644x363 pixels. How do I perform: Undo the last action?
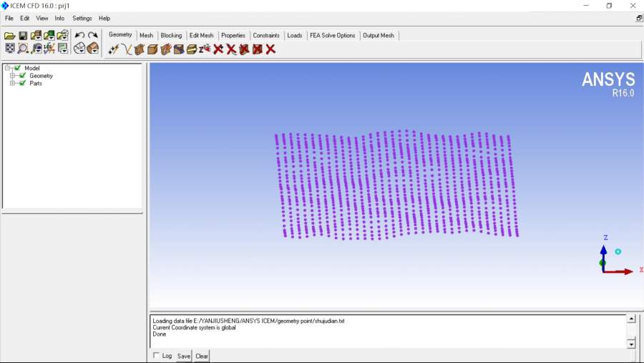click(x=79, y=35)
